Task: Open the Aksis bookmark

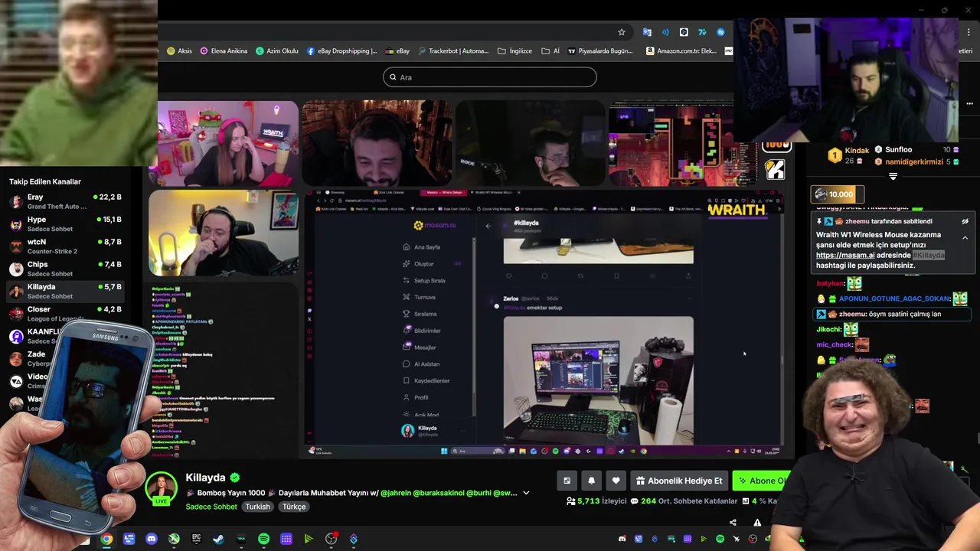Action: [x=179, y=51]
